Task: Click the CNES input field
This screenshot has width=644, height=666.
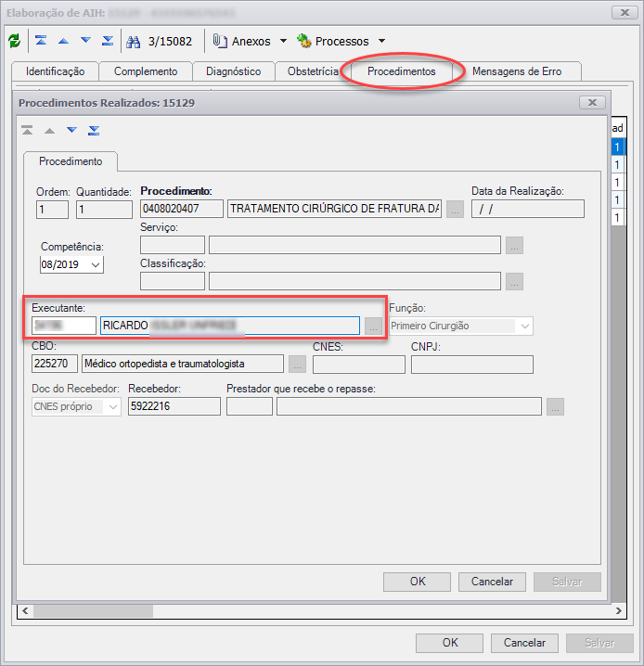Action: point(359,365)
